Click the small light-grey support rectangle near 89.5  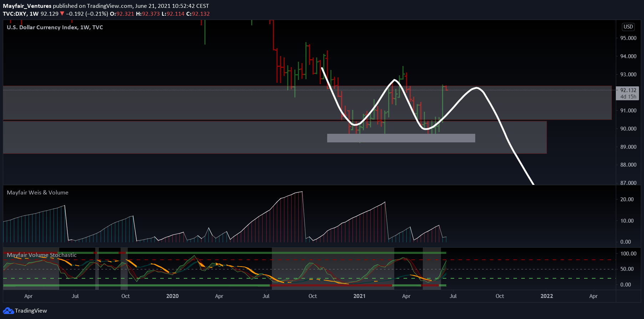401,138
